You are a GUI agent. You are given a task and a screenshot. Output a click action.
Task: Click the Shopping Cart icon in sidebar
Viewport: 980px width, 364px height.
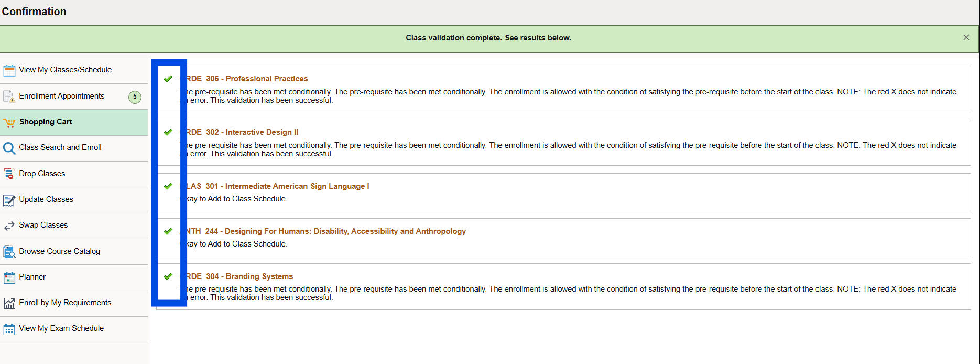[x=9, y=122]
